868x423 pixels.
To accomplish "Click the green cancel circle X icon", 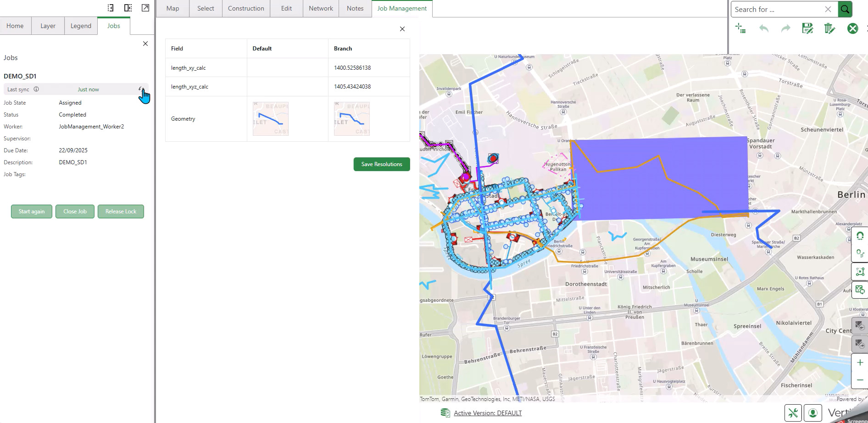I will [852, 28].
